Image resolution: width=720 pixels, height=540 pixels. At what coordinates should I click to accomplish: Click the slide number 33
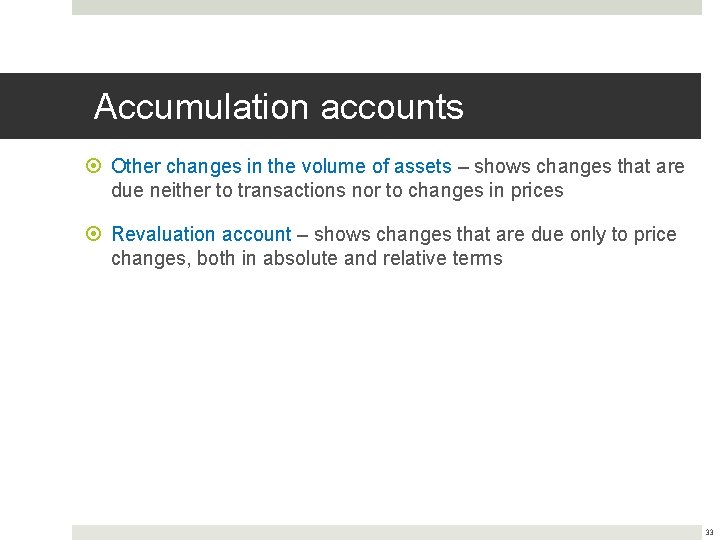click(x=709, y=533)
